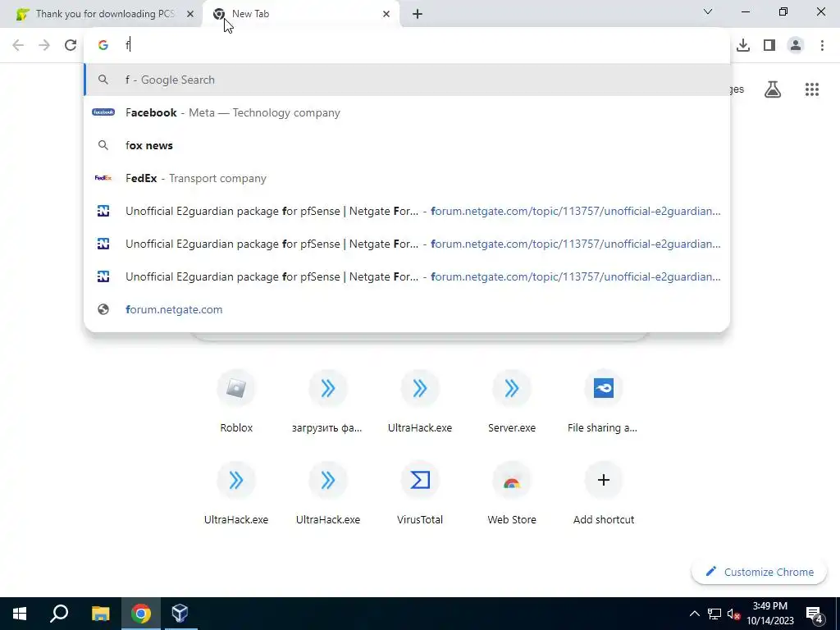The width and height of the screenshot is (840, 630).
Task: Close the PCS download tab
Action: click(189, 14)
